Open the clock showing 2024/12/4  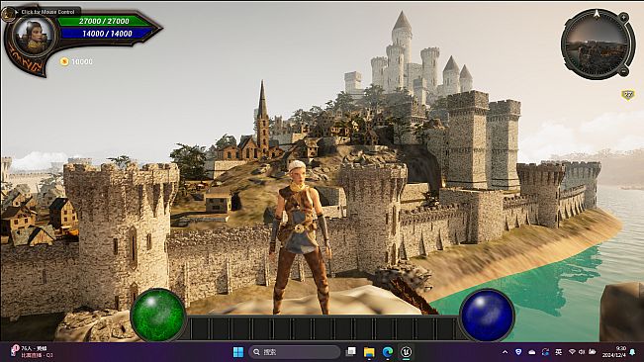(x=614, y=352)
